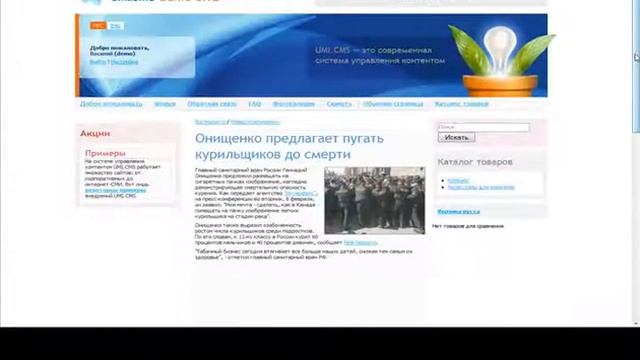The width and height of the screenshot is (640, 360).
Task: Switch site language to ENG
Action: coord(116,26)
